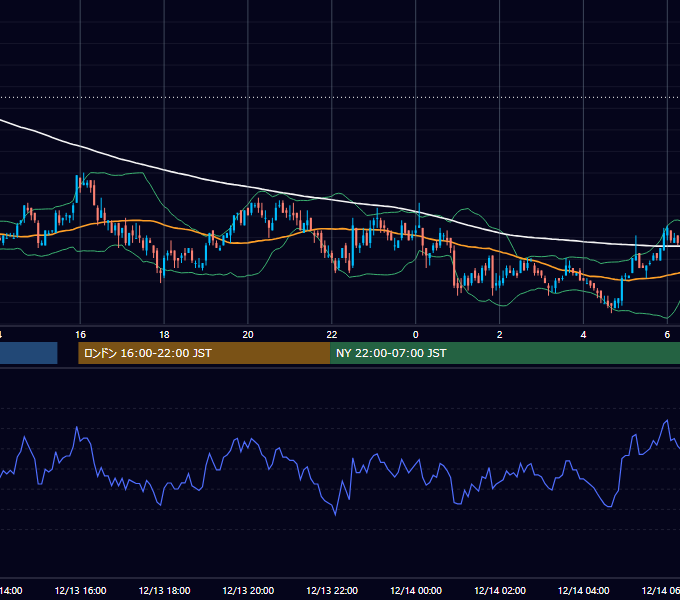Click the 12/14 04:00 date label
Screen dimensions: 680x600
click(x=583, y=590)
